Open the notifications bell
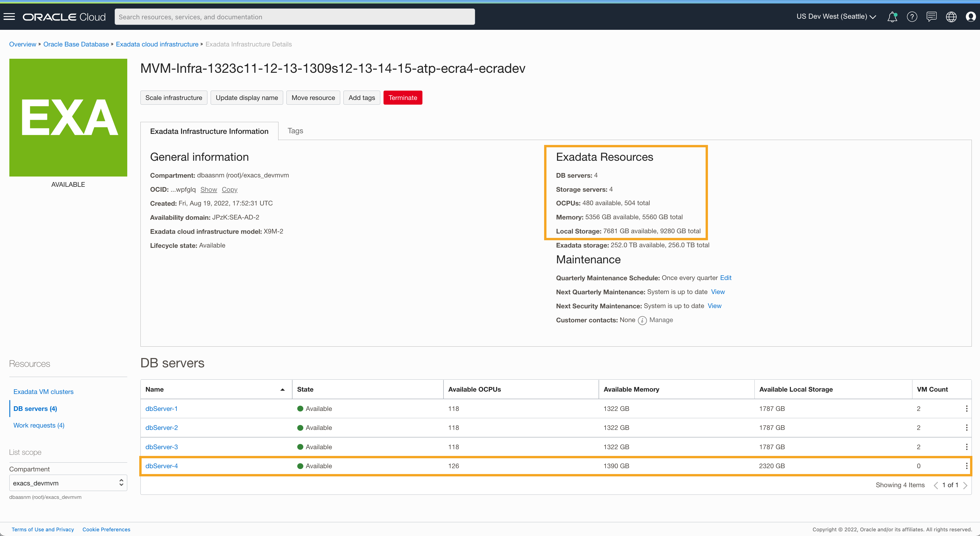This screenshot has height=536, width=980. coord(892,17)
